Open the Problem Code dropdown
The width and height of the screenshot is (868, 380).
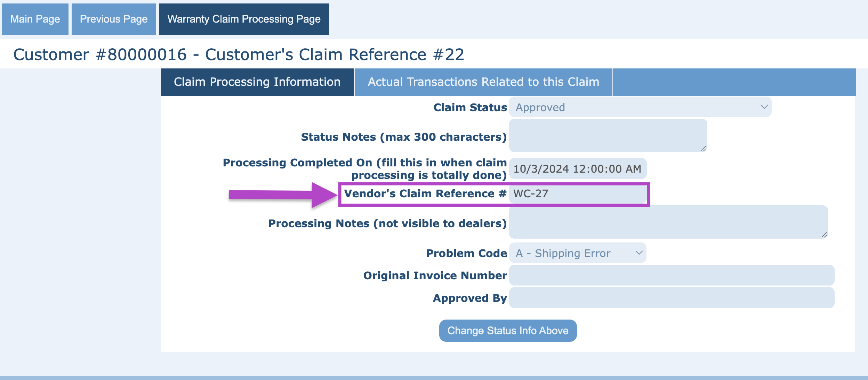(x=570, y=253)
